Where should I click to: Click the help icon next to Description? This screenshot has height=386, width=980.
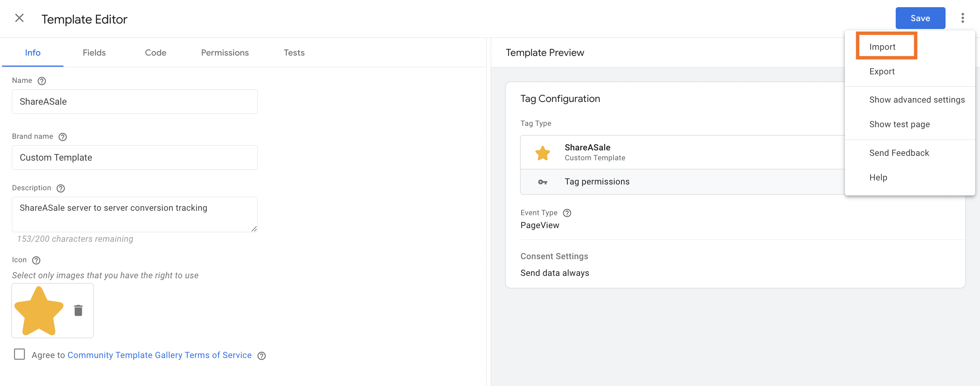tap(60, 188)
